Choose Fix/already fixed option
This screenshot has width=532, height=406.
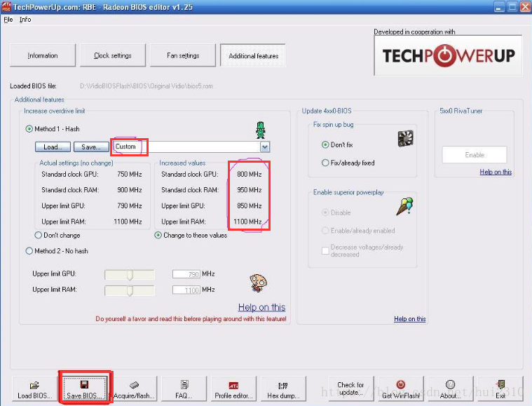click(x=325, y=163)
